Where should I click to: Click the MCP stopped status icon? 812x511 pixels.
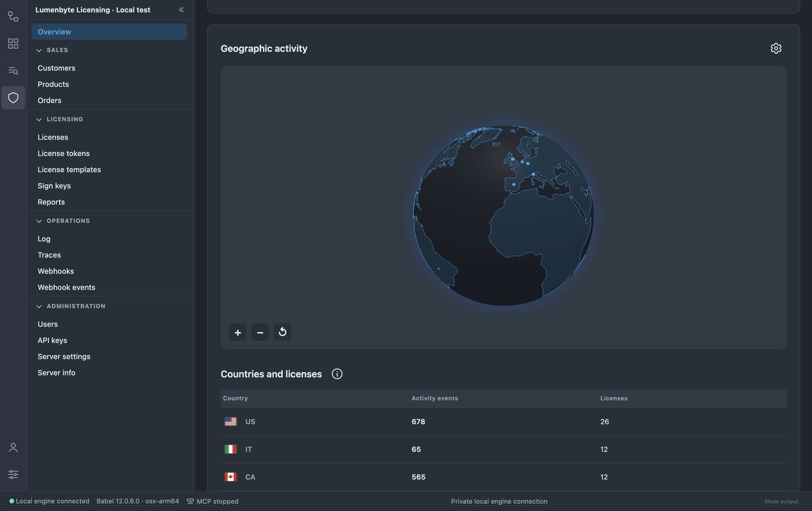(190, 501)
